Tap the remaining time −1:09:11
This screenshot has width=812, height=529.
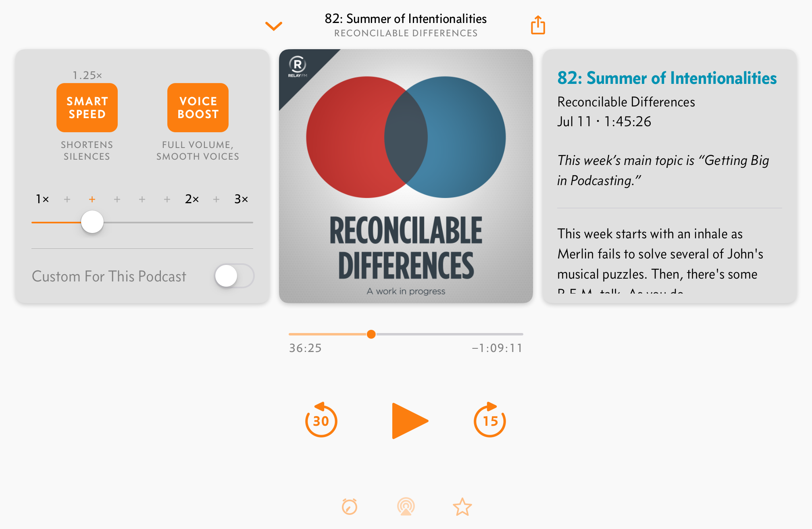click(x=497, y=348)
